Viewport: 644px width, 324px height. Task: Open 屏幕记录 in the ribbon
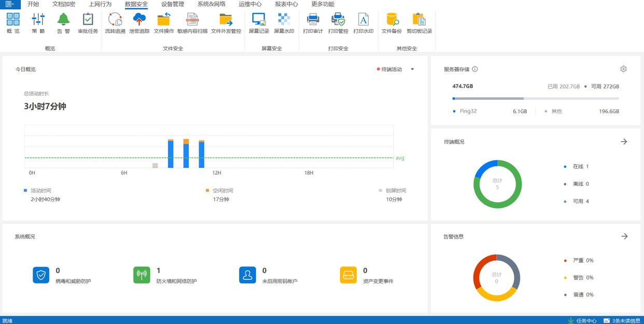259,20
